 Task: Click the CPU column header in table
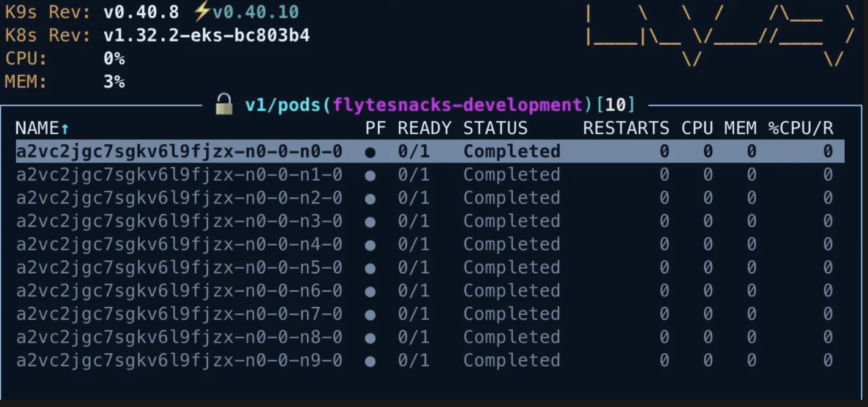pyautogui.click(x=697, y=128)
